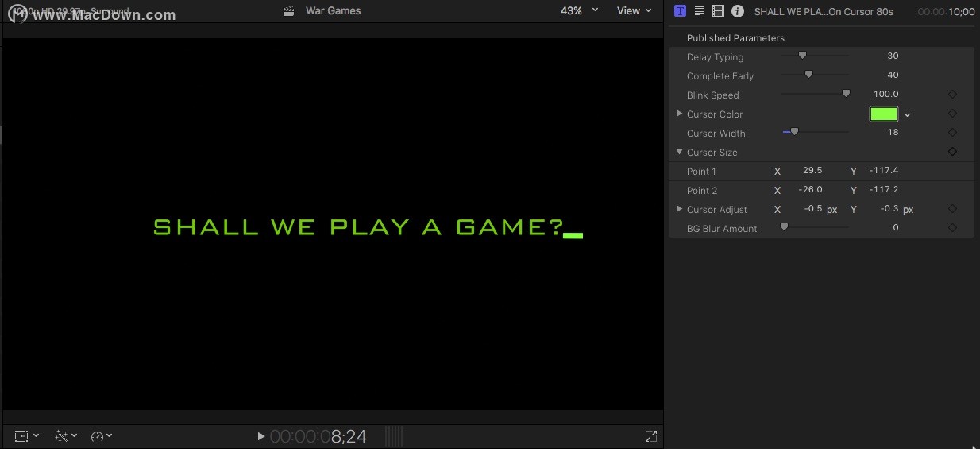The height and width of the screenshot is (449, 980).
Task: Add keyframe for Cursor Adjust
Action: click(x=953, y=209)
